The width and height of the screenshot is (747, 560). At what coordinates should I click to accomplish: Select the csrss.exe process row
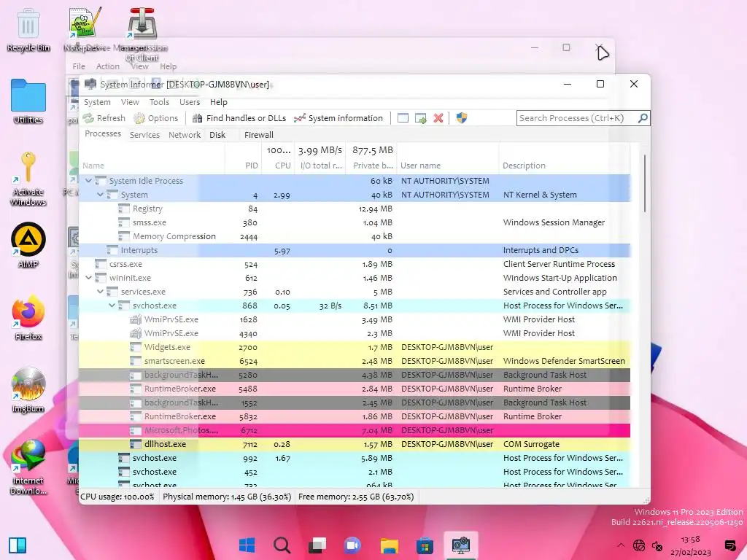(x=355, y=264)
